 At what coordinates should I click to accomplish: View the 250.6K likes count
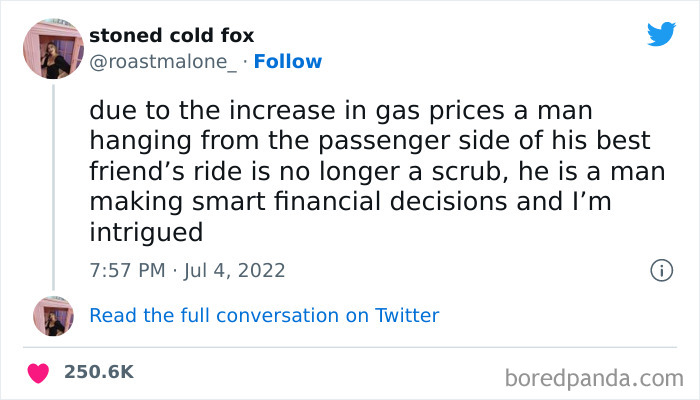point(99,371)
